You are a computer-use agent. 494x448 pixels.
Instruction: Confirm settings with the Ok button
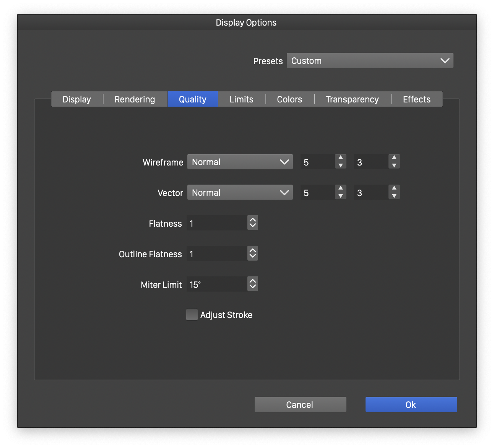point(411,404)
